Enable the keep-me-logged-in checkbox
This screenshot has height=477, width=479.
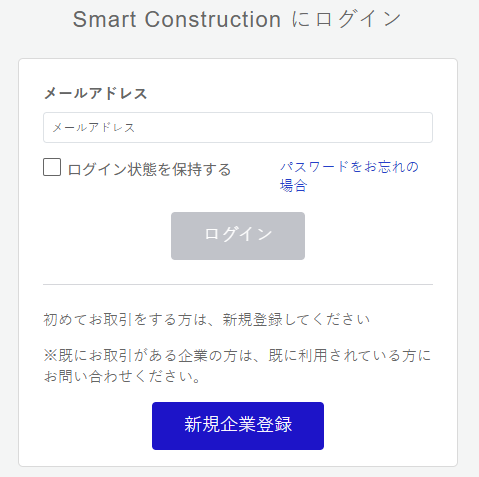click(52, 167)
